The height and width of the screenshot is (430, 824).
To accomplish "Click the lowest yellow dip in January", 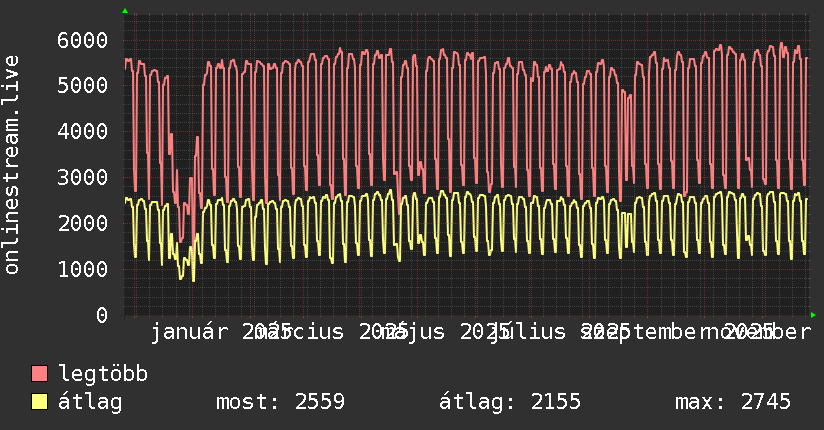I will [x=193, y=280].
